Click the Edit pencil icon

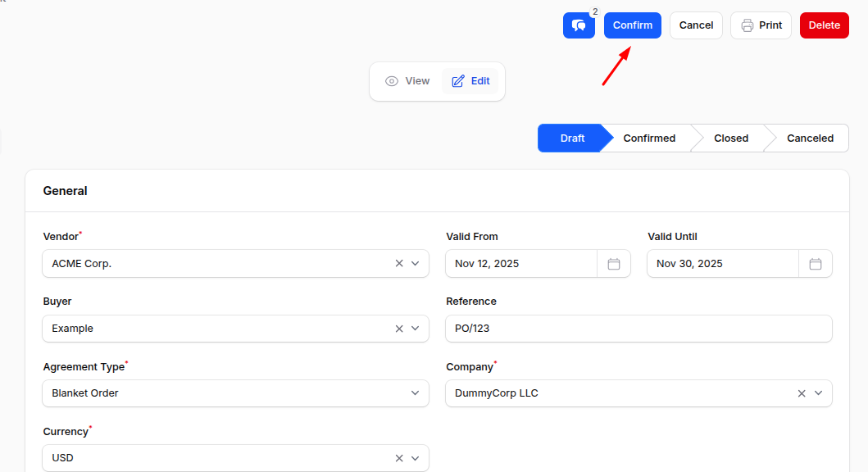[x=458, y=80]
